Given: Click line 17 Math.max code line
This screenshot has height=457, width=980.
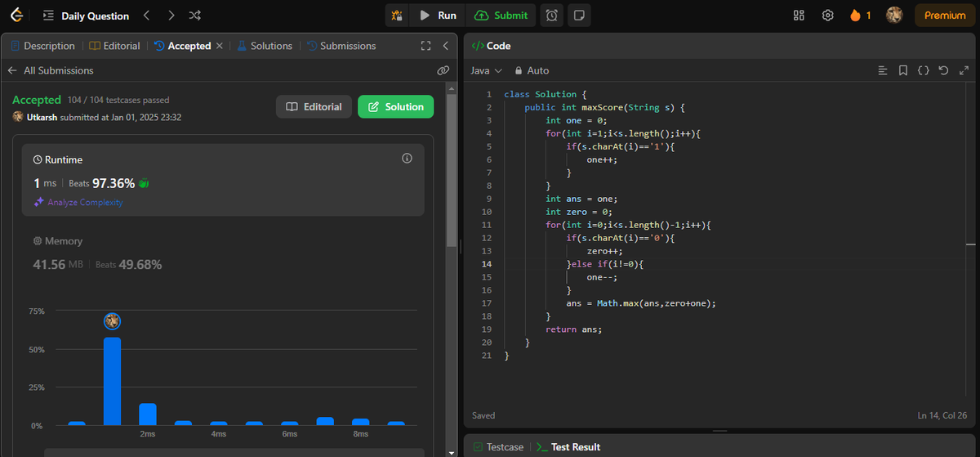Looking at the screenshot, I should 641,303.
